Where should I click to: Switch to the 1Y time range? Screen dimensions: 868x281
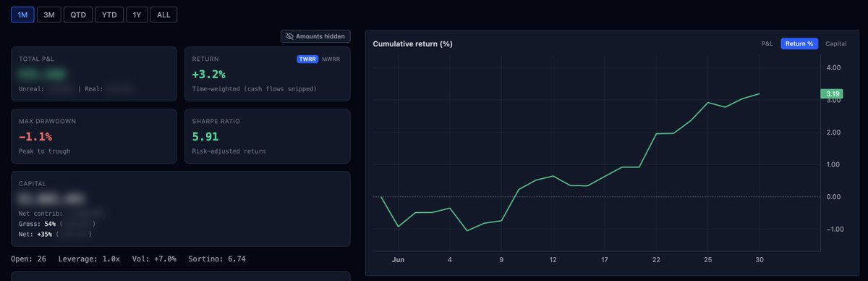(x=136, y=14)
